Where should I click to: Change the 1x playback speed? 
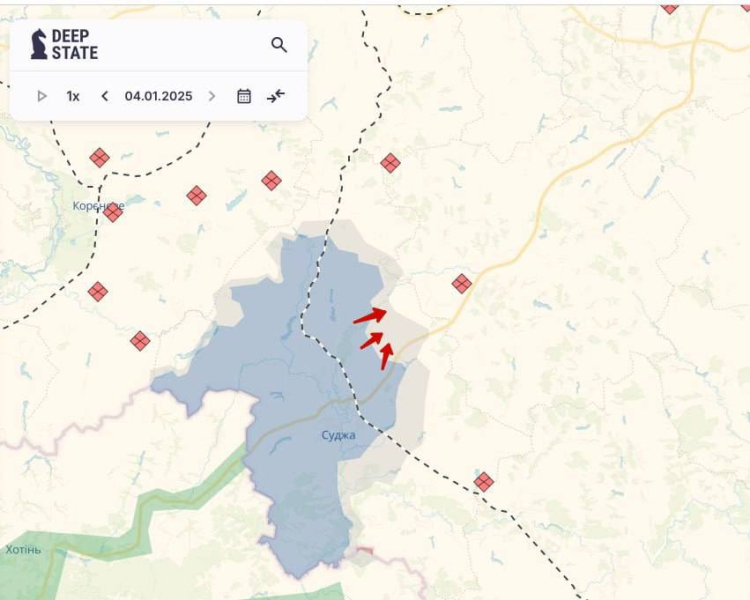[73, 96]
